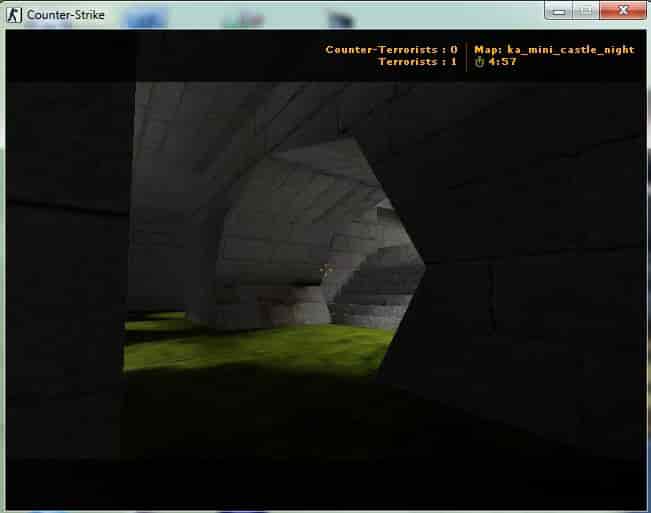
Task: Click the blurred blue item behind title bar
Action: [x=146, y=19]
